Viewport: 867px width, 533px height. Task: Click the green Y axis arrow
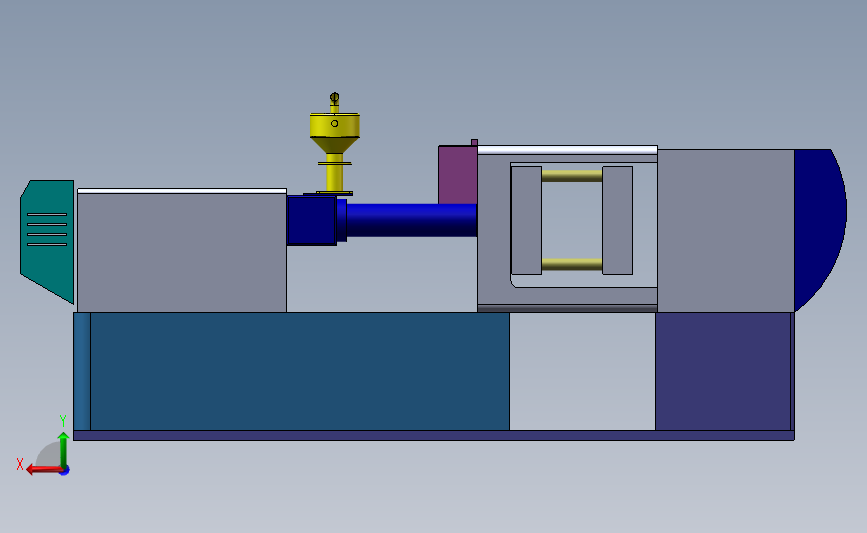click(x=63, y=450)
